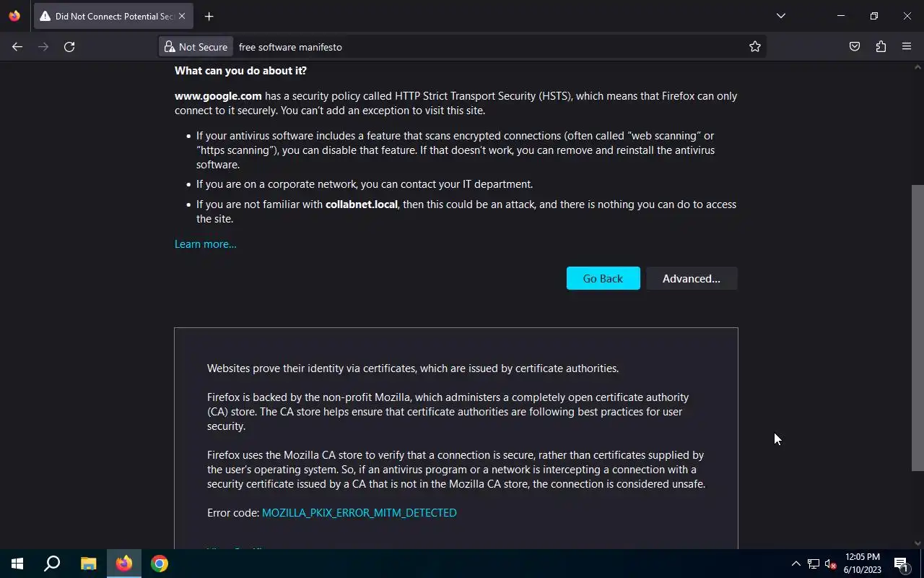Viewport: 924px width, 578px height.
Task: Open the Windows Start menu
Action: click(x=17, y=564)
